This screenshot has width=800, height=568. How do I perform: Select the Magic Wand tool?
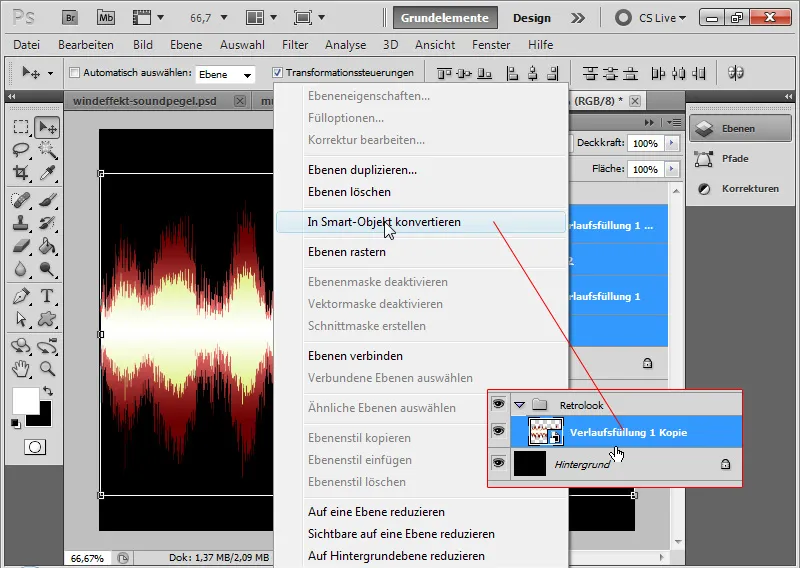(x=46, y=150)
